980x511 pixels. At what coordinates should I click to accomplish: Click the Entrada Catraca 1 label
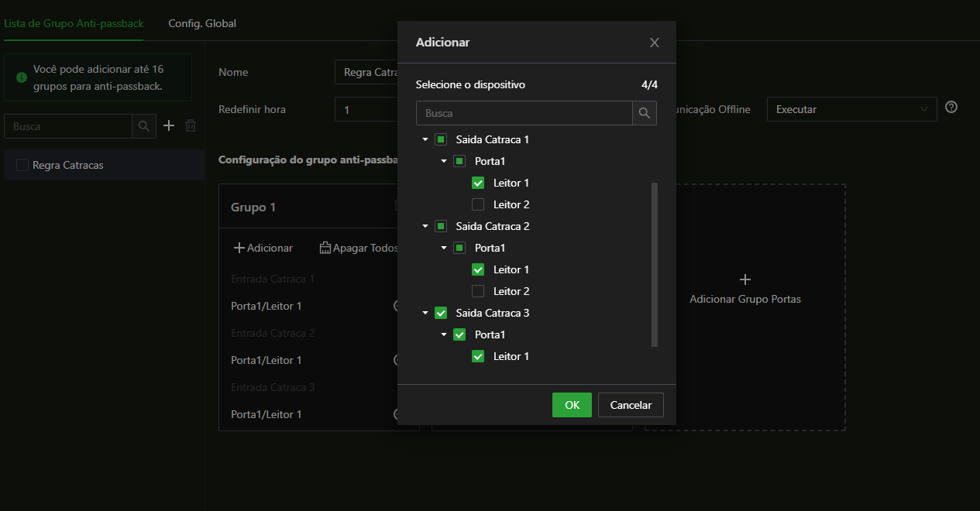click(273, 279)
